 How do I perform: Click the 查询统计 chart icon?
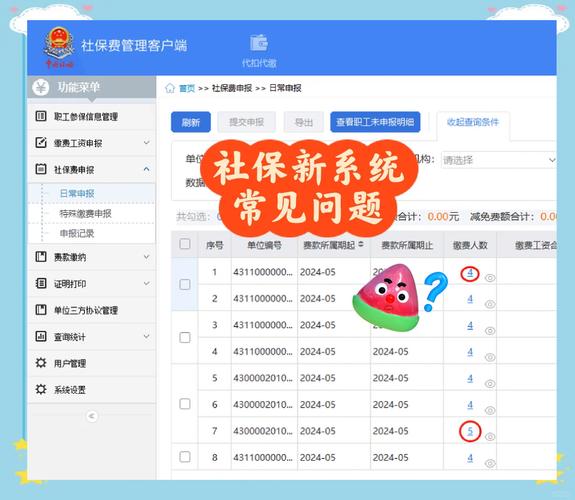click(41, 336)
